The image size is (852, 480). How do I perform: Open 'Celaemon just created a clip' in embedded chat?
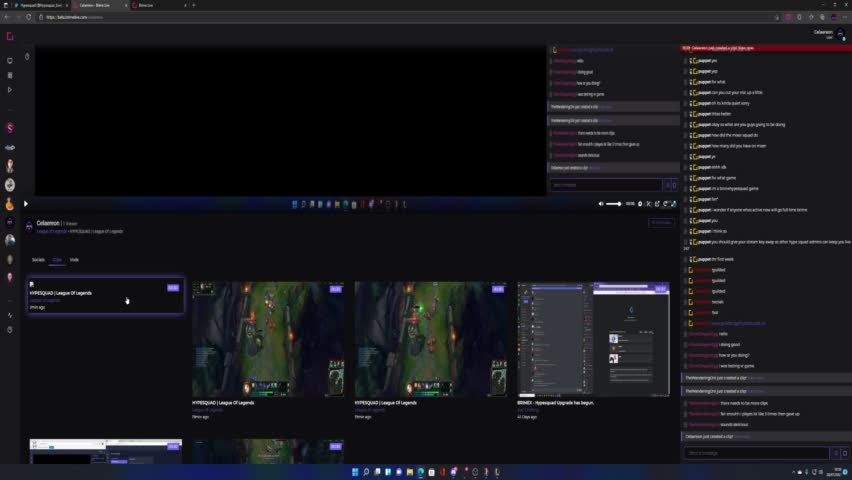[x=613, y=168]
